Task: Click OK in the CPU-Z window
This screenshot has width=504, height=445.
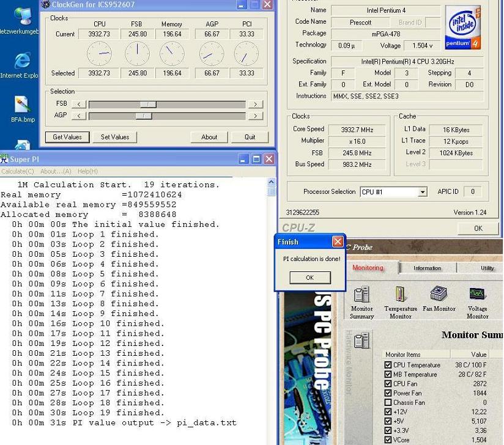Action: pos(478,229)
